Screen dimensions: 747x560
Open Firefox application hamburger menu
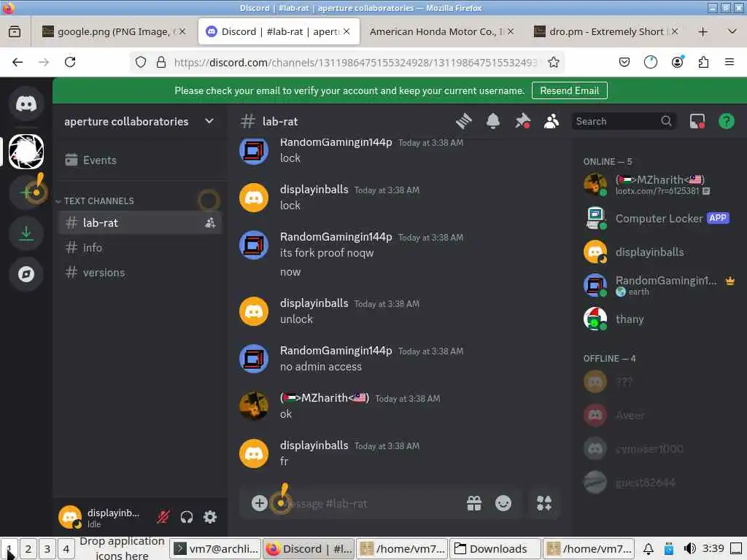click(729, 63)
